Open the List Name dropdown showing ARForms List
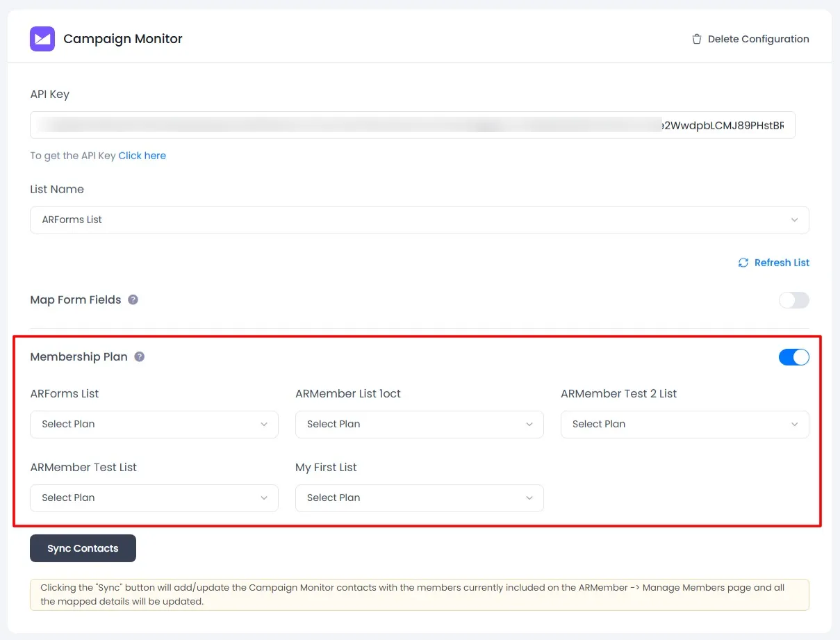This screenshot has width=840, height=640. 419,220
